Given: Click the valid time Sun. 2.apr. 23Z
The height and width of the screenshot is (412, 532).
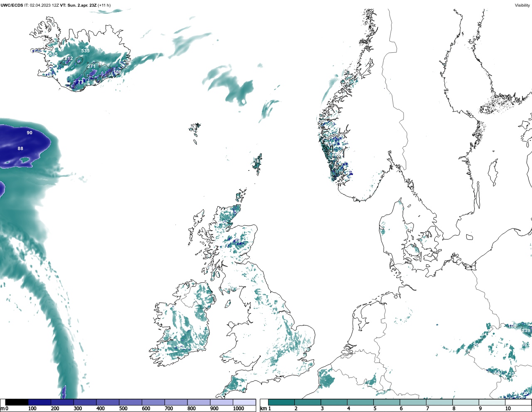Looking at the screenshot, I should (82, 5).
